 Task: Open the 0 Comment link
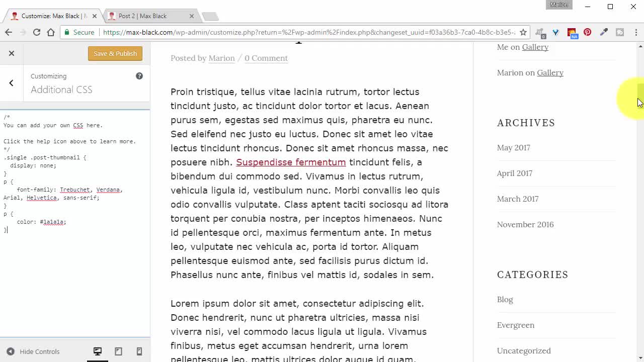tap(266, 58)
